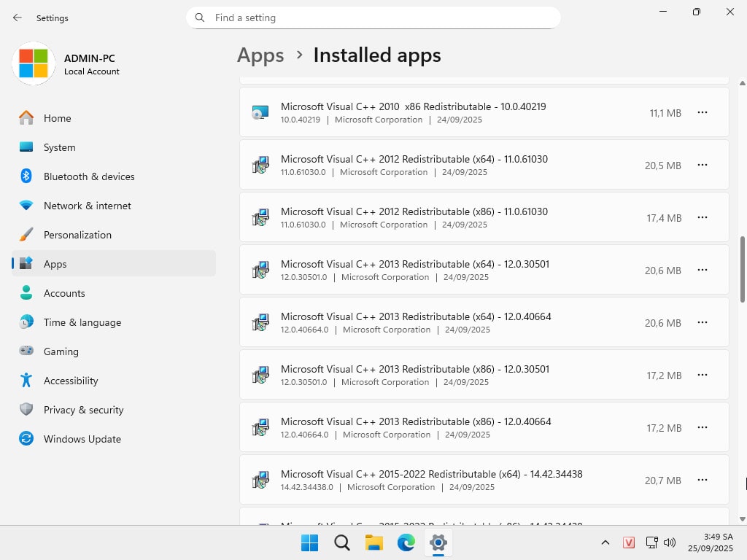Image resolution: width=747 pixels, height=560 pixels.
Task: Click the Time & language clock icon
Action: click(26, 322)
